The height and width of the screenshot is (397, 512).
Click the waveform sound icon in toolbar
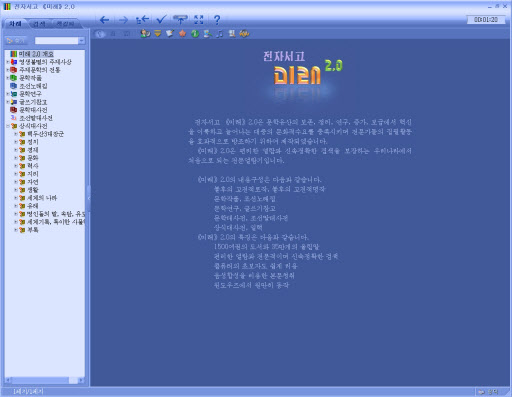[244, 34]
